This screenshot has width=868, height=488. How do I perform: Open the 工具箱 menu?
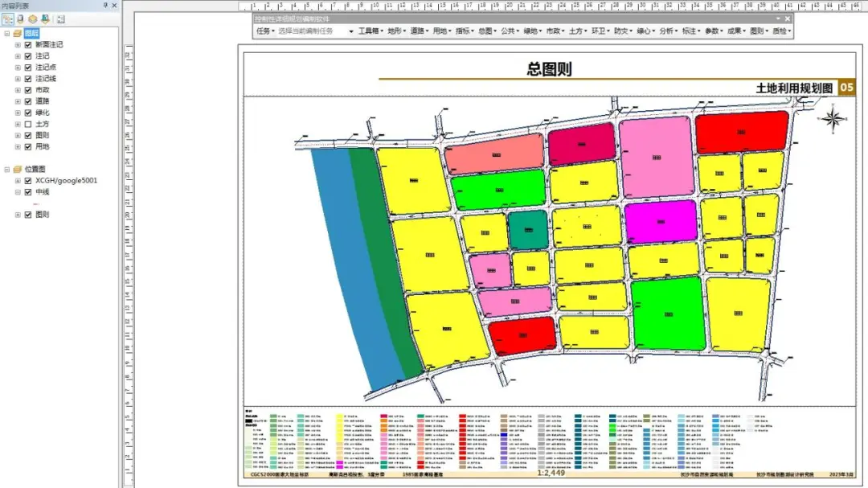[371, 31]
